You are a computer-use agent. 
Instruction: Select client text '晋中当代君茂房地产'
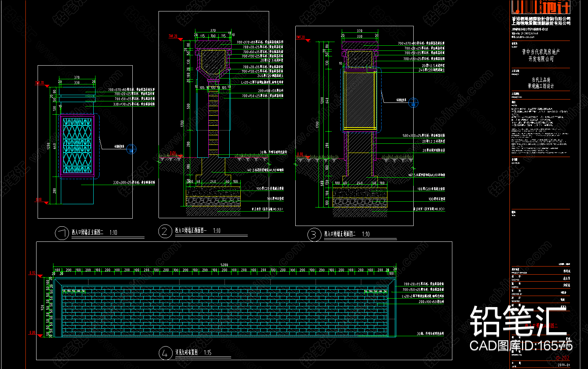click(541, 52)
